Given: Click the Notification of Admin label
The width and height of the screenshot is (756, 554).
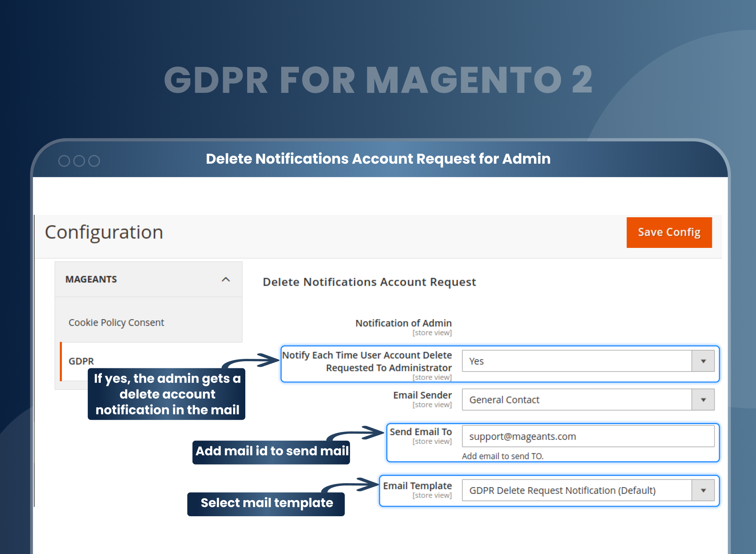Looking at the screenshot, I should coord(403,323).
